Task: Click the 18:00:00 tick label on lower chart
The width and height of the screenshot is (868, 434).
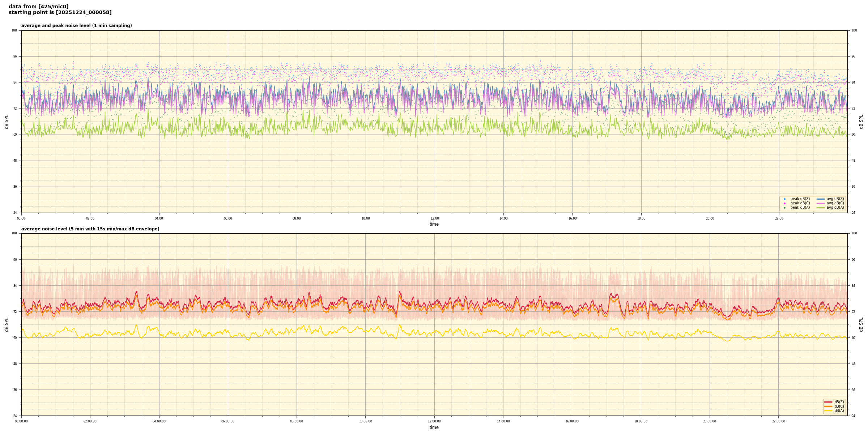Action: click(x=641, y=421)
